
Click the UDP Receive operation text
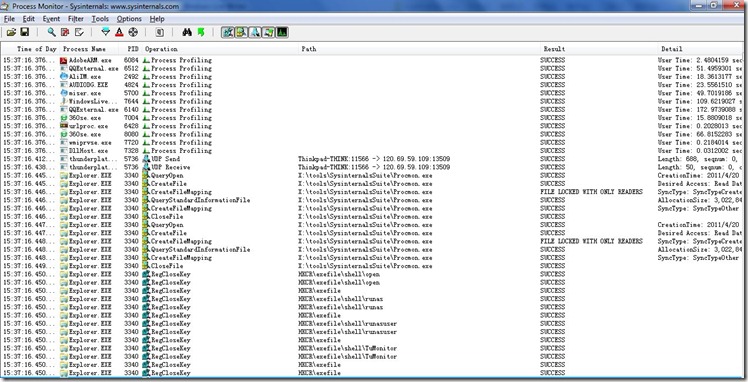pyautogui.click(x=170, y=167)
